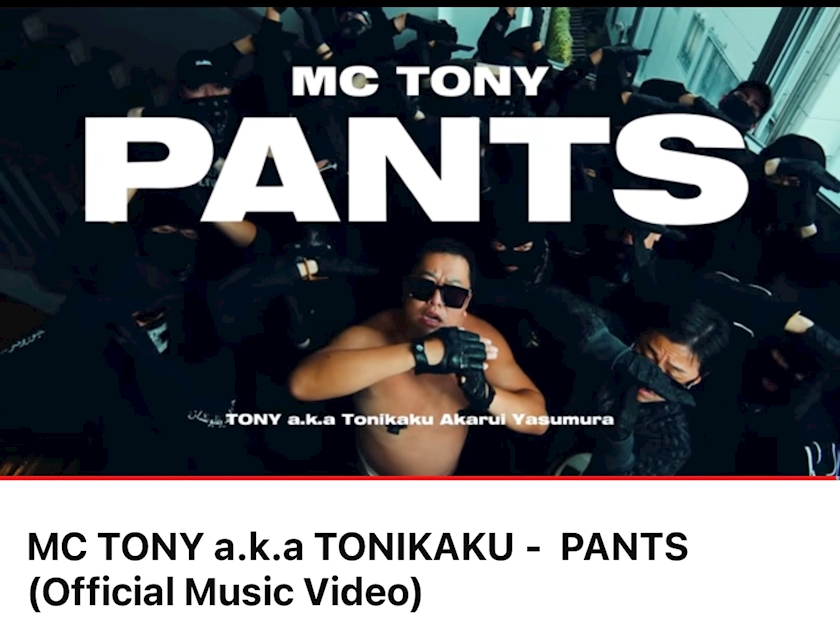Click the black leather fingerless glove
Viewport: 840px width, 624px height.
449,350
